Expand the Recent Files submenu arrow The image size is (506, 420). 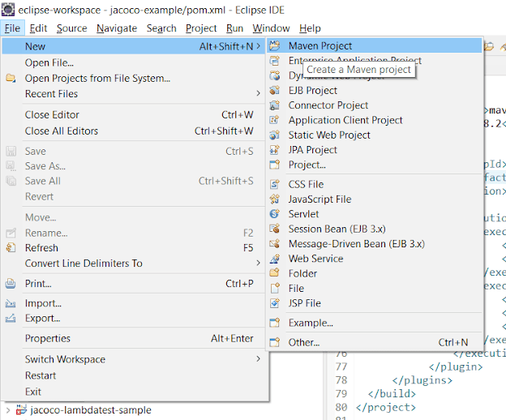click(x=258, y=93)
